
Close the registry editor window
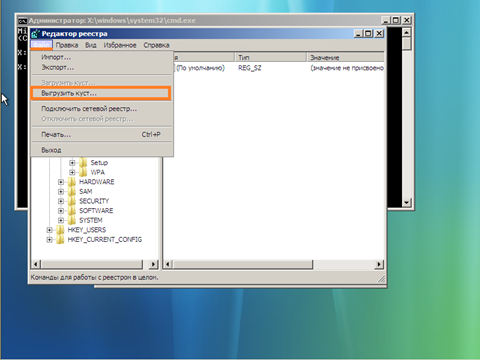(x=379, y=33)
